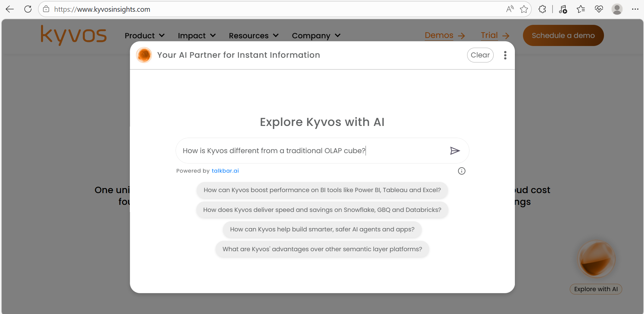Screen dimensions: 644x314
Task: Clear the chat conversation
Action: click(480, 55)
